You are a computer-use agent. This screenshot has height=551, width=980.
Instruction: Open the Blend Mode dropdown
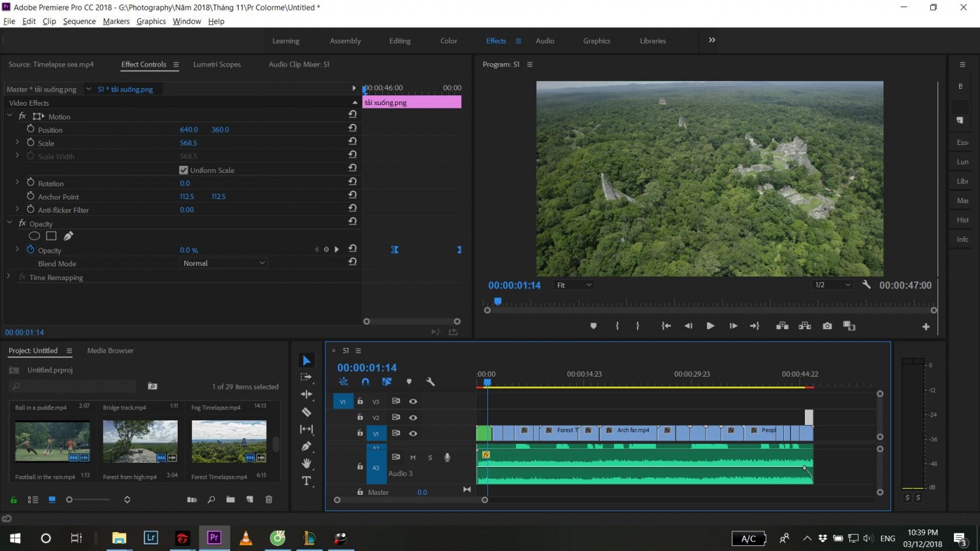[x=224, y=263]
